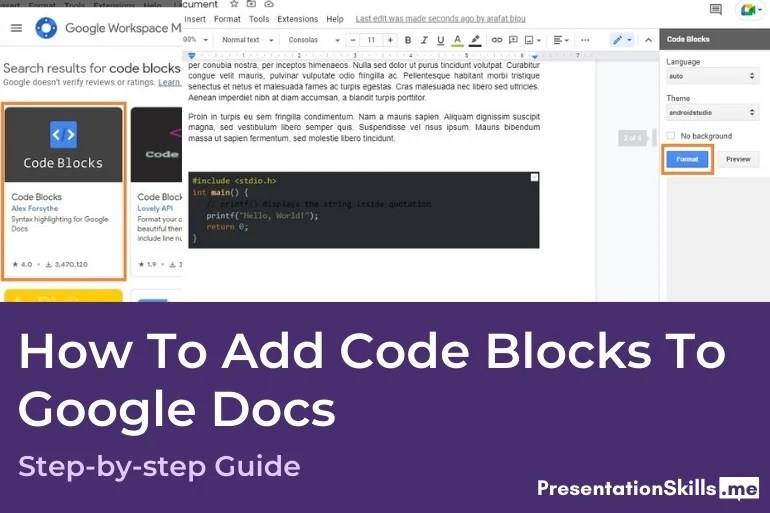The height and width of the screenshot is (513, 770).
Task: Click the 4.0 star rating text
Action: click(x=23, y=264)
